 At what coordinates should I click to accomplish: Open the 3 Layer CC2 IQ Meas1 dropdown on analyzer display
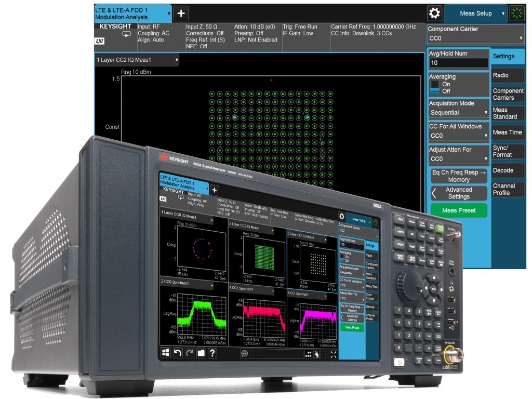coord(251,228)
